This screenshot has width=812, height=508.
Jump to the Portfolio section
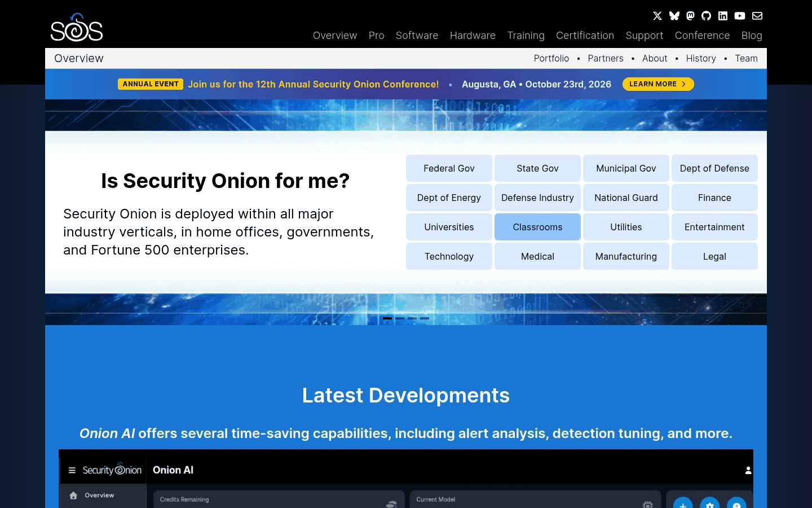pos(551,58)
